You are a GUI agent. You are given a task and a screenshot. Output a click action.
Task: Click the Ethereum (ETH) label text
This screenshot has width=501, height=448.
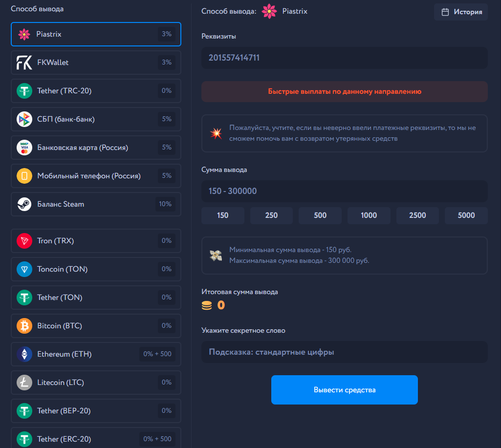(x=65, y=354)
